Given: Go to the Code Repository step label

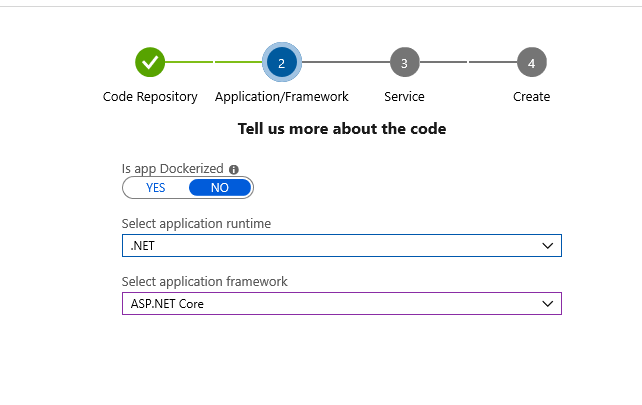Looking at the screenshot, I should [150, 97].
